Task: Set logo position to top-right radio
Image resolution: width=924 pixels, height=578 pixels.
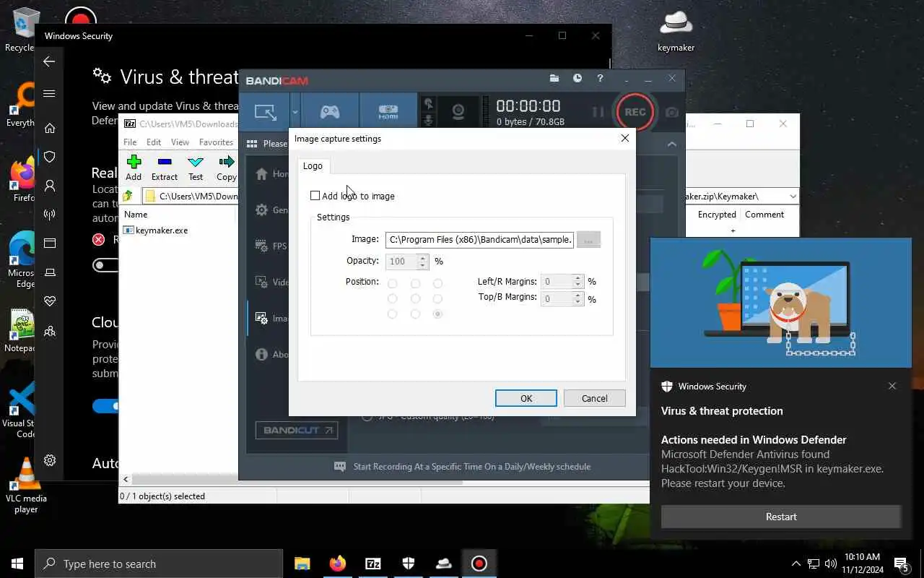Action: [x=437, y=283]
